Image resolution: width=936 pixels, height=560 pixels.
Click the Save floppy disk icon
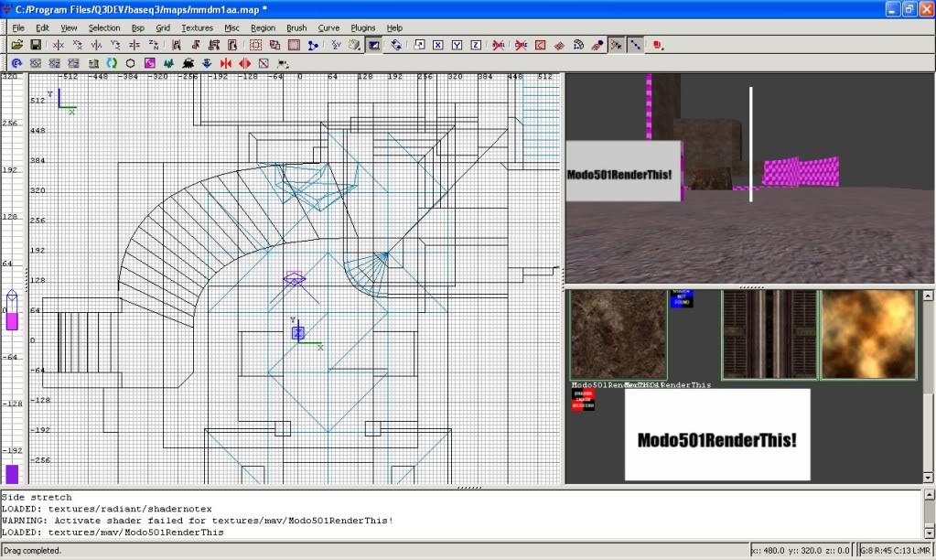coord(36,45)
